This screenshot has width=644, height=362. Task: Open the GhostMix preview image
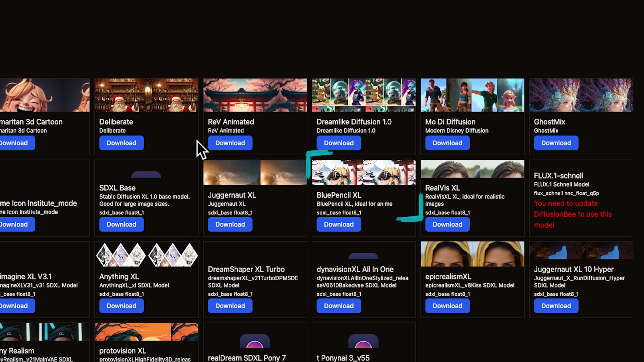coord(581,95)
